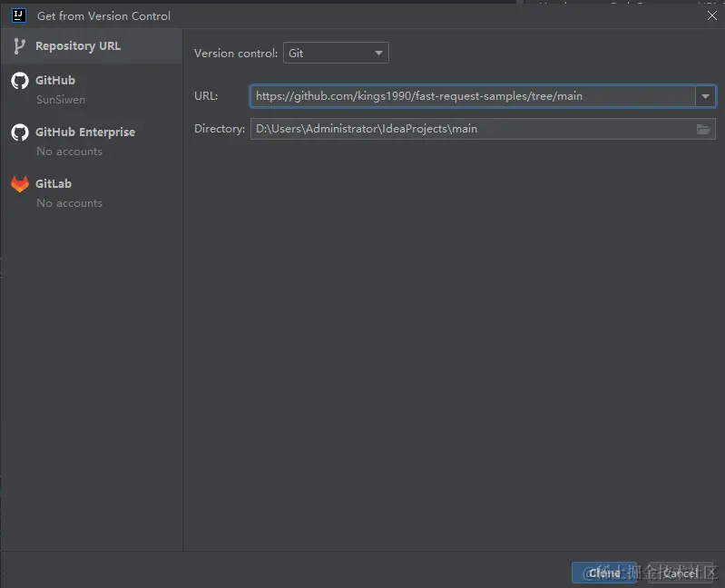Click the 'URL:' label

[206, 96]
